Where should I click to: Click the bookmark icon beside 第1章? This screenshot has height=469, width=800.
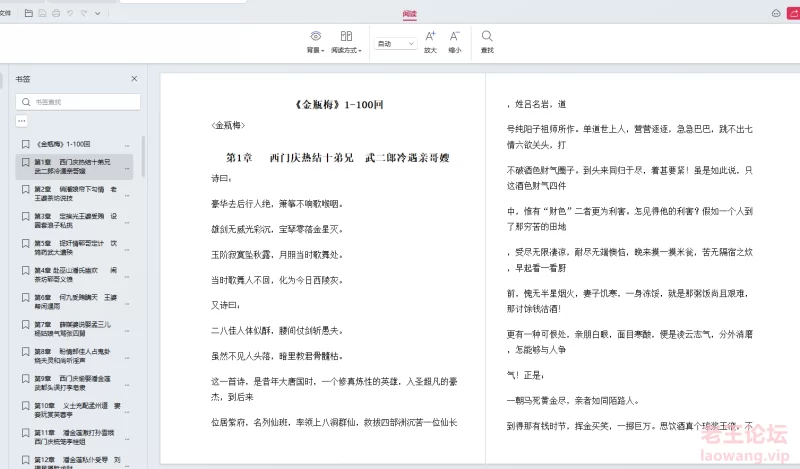tap(26, 162)
